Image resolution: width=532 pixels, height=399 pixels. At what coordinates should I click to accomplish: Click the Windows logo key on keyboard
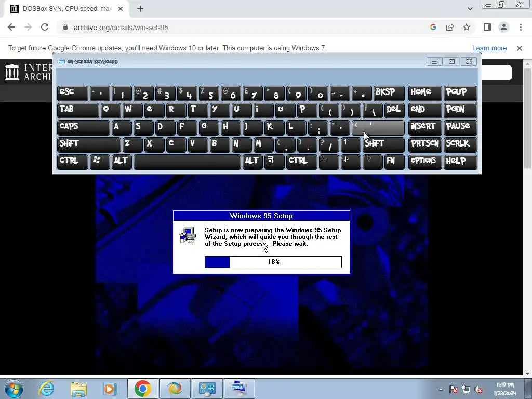click(x=100, y=162)
